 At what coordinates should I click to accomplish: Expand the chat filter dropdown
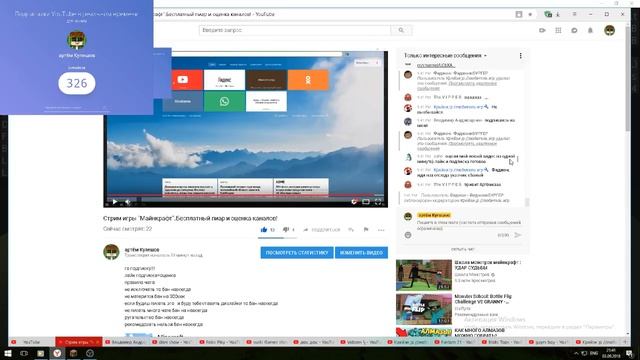point(445,56)
